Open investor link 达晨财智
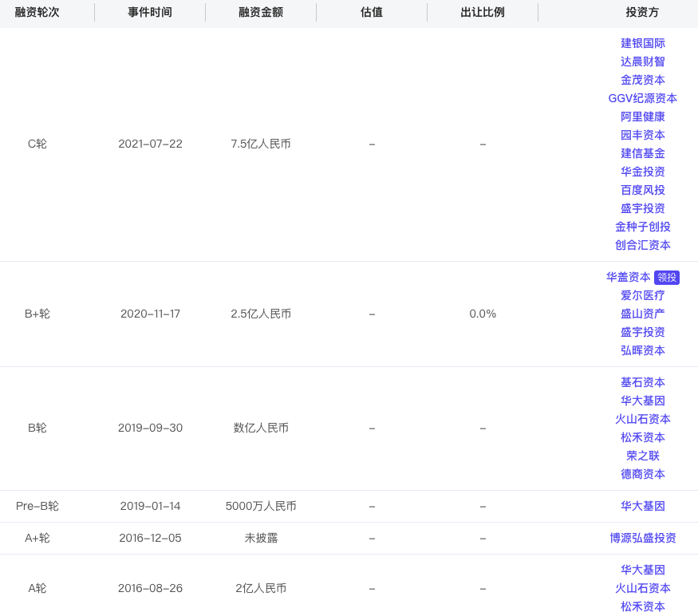The height and width of the screenshot is (616, 698). point(642,61)
